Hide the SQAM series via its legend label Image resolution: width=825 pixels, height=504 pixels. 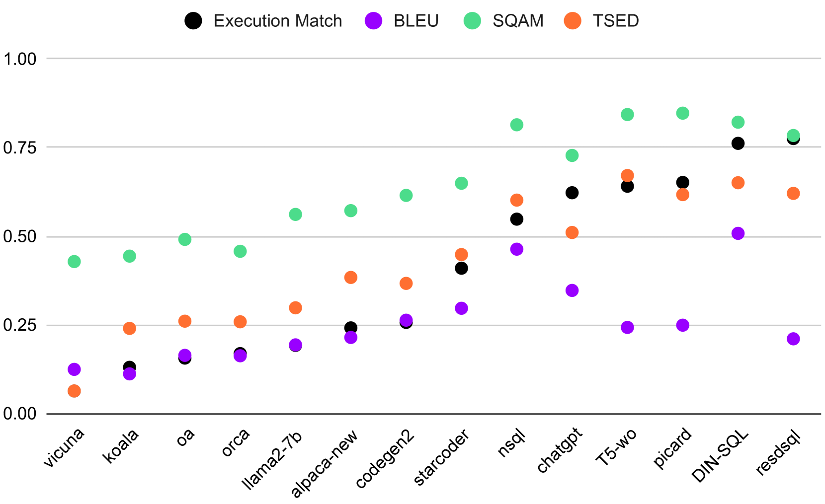(x=518, y=21)
